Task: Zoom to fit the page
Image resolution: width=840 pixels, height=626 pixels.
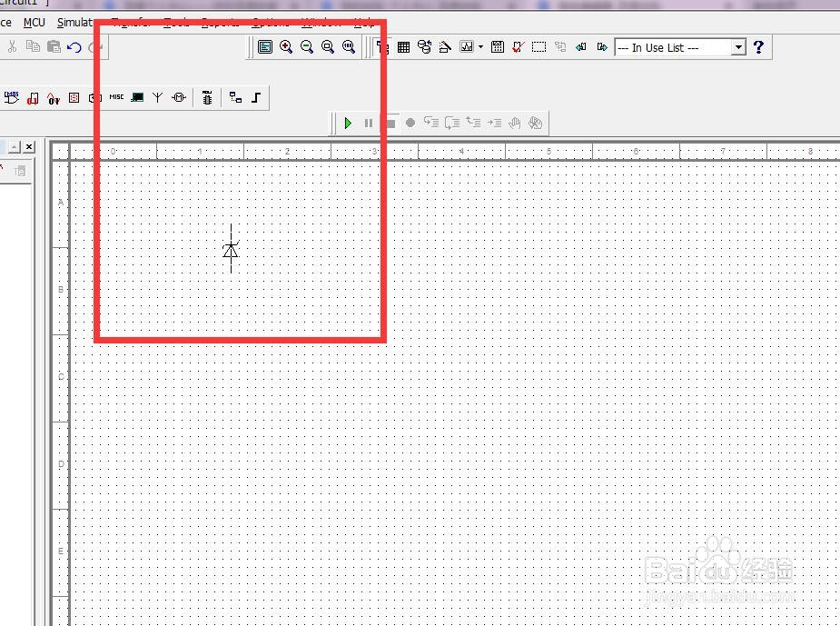Action: [349, 46]
